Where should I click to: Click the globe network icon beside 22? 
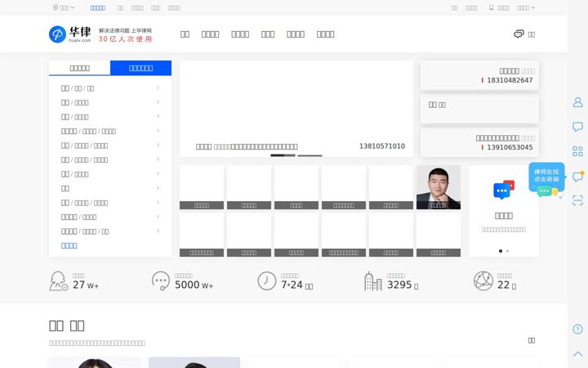click(483, 280)
